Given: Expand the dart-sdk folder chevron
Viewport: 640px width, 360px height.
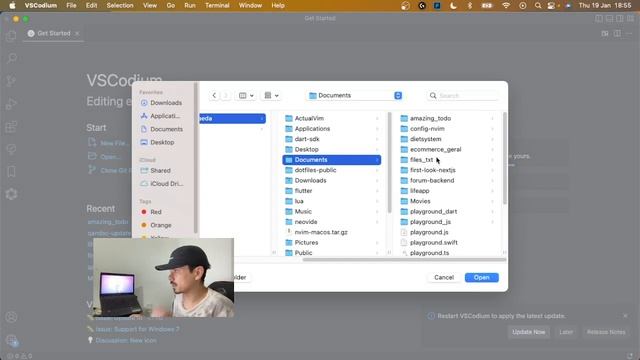Looking at the screenshot, I should (x=377, y=139).
